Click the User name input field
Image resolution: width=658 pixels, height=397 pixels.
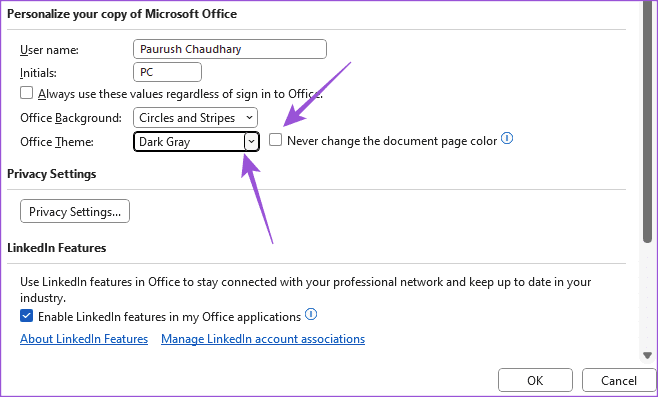click(x=230, y=49)
